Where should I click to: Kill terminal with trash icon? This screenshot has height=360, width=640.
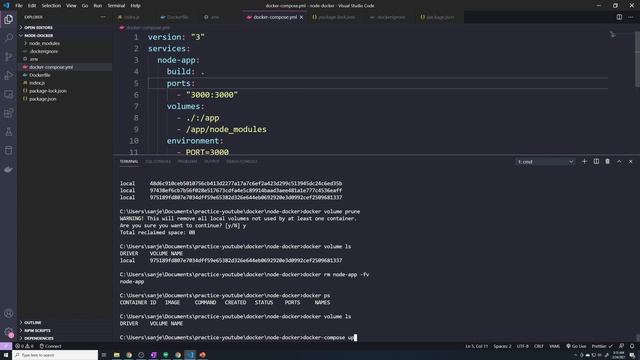[x=607, y=162]
